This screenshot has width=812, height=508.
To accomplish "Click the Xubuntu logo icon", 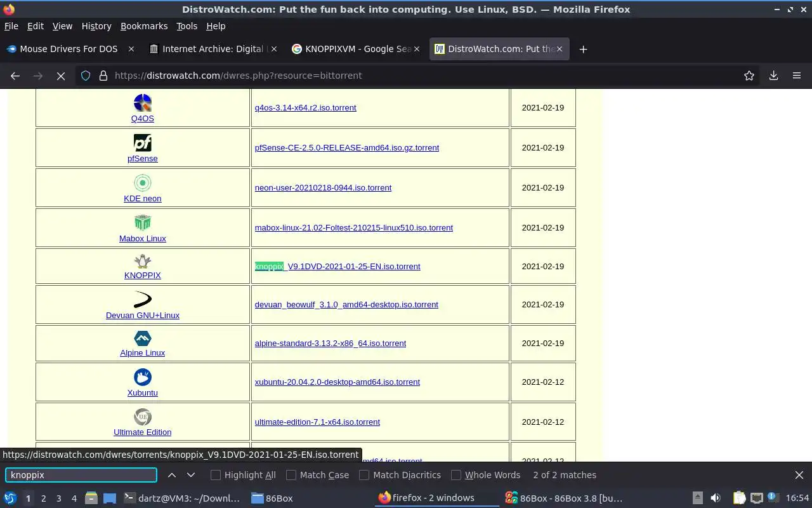I will [142, 377].
